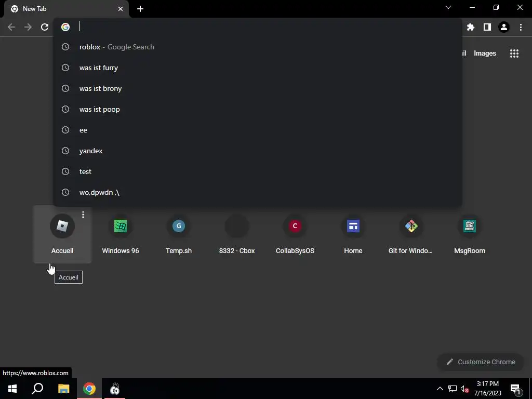Image resolution: width=532 pixels, height=399 pixels.
Task: Click the network tray icon
Action: [x=453, y=389]
